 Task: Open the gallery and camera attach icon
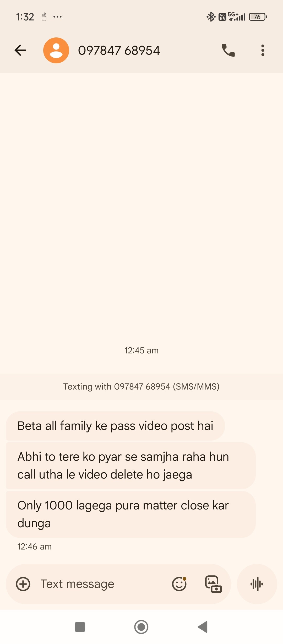213,584
